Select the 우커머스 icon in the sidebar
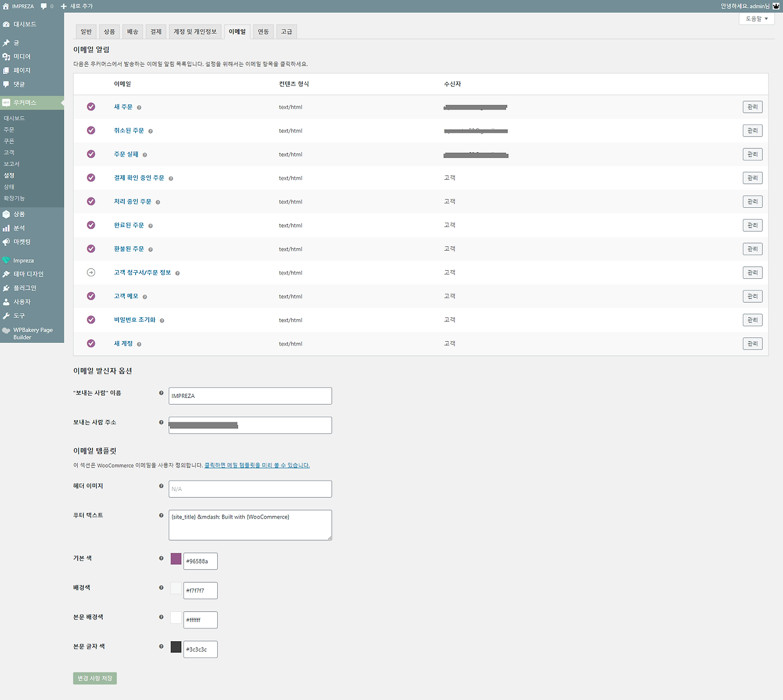 click(x=6, y=102)
